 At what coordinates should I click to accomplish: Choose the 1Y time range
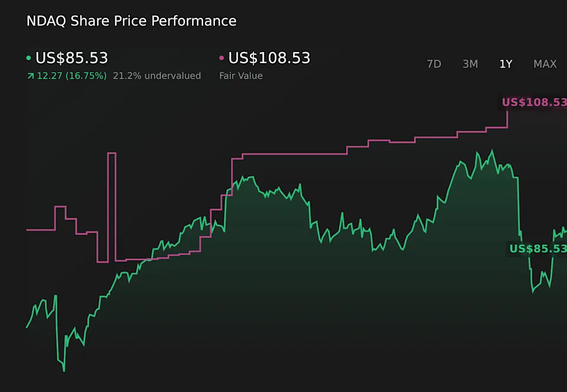pos(506,64)
